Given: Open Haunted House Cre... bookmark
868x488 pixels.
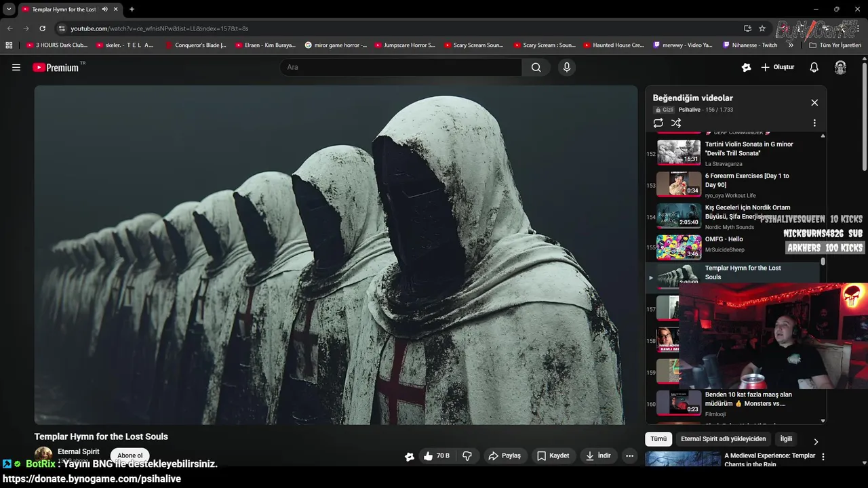Looking at the screenshot, I should coord(614,45).
